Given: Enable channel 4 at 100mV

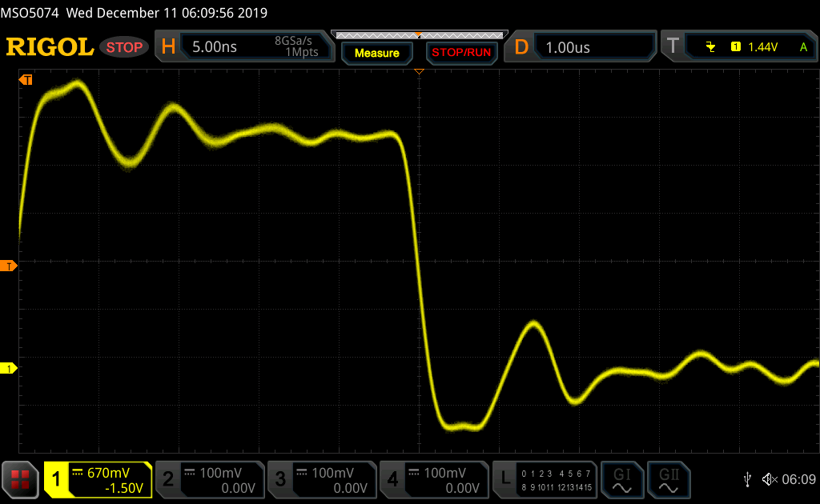Looking at the screenshot, I should click(434, 479).
